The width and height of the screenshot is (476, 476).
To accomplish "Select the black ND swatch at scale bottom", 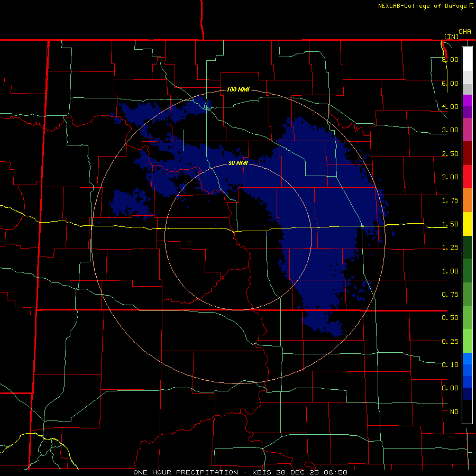I will tap(467, 411).
